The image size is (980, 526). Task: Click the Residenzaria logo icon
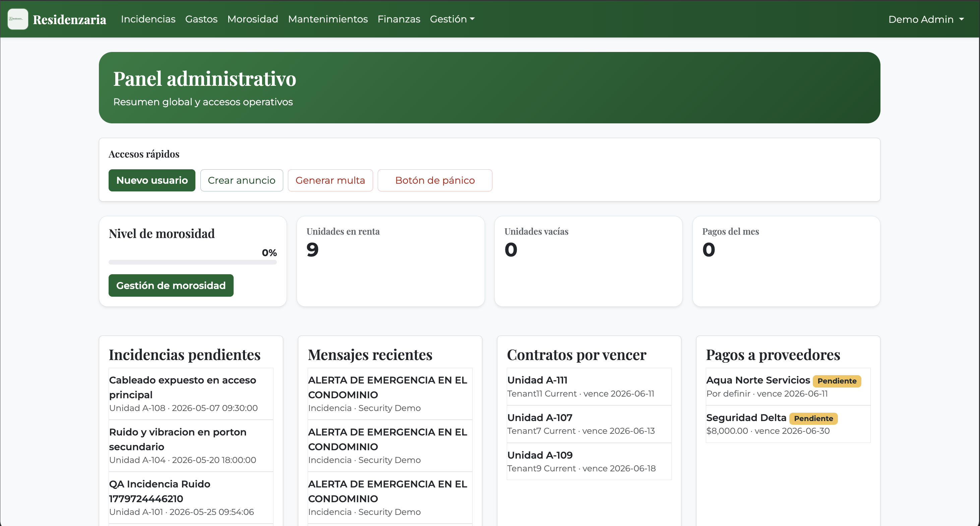point(18,19)
